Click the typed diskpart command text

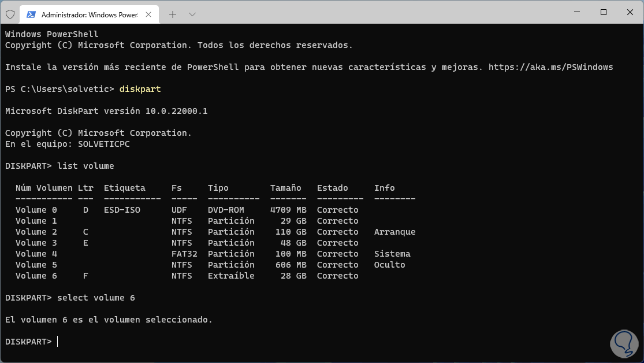point(140,89)
